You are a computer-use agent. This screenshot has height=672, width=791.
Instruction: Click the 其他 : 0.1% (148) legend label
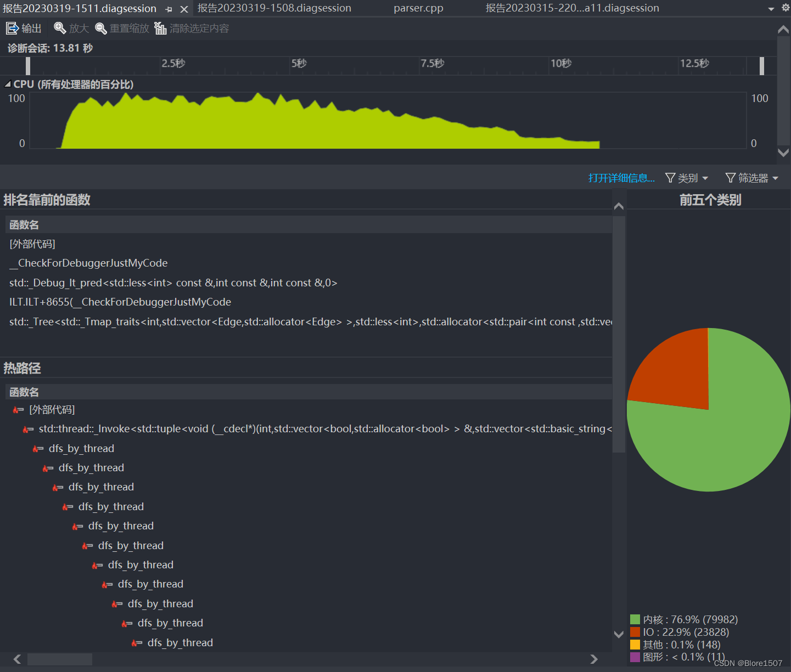682,645
